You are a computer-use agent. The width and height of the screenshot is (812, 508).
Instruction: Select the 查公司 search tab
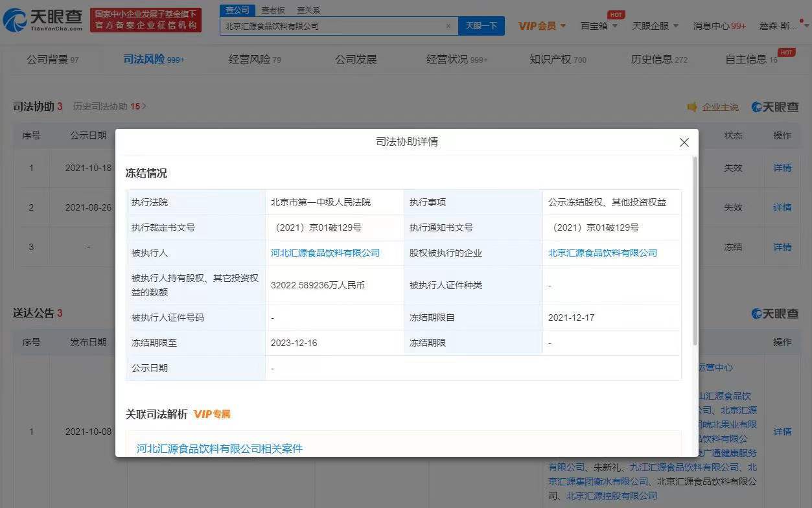click(237, 10)
